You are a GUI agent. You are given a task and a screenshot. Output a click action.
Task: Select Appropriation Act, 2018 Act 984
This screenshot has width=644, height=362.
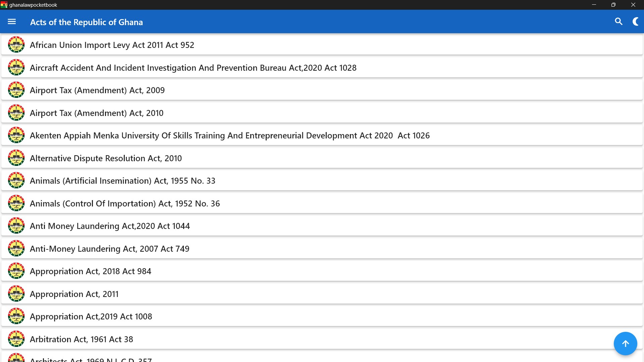point(91,271)
